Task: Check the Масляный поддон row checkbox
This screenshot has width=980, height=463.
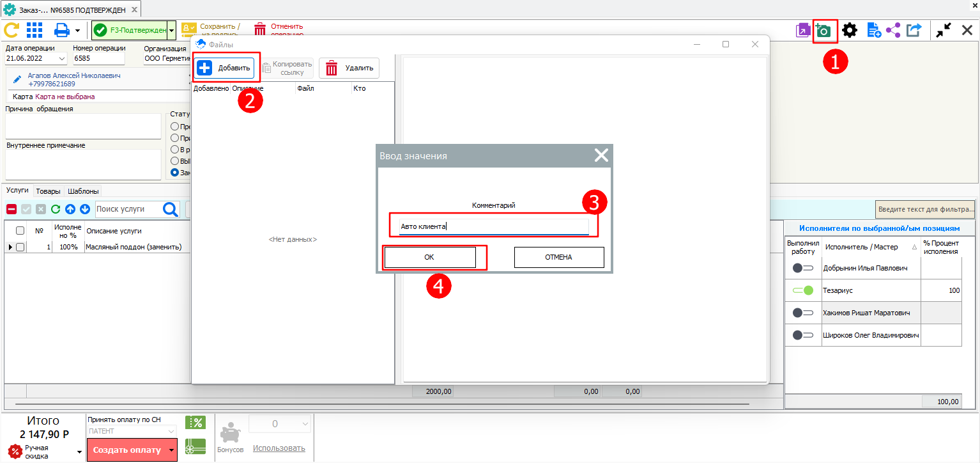Action: pos(20,247)
